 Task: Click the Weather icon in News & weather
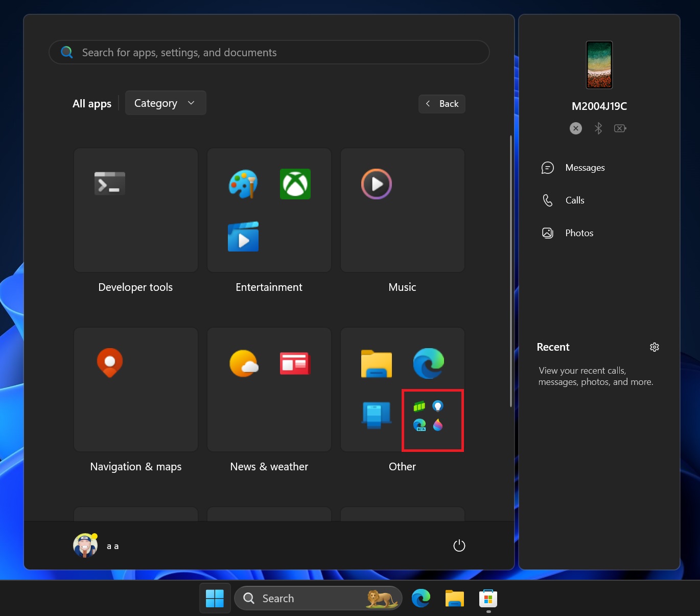click(244, 363)
